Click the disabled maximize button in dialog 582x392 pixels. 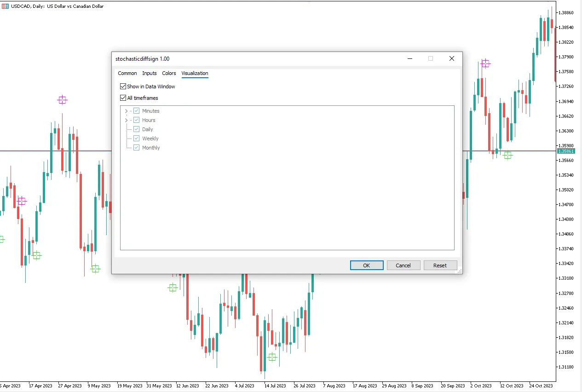[431, 58]
